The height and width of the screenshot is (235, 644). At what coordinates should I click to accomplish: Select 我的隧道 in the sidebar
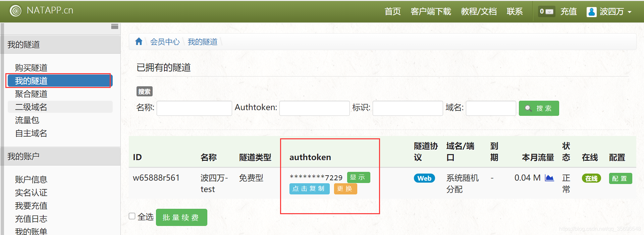tap(60, 81)
